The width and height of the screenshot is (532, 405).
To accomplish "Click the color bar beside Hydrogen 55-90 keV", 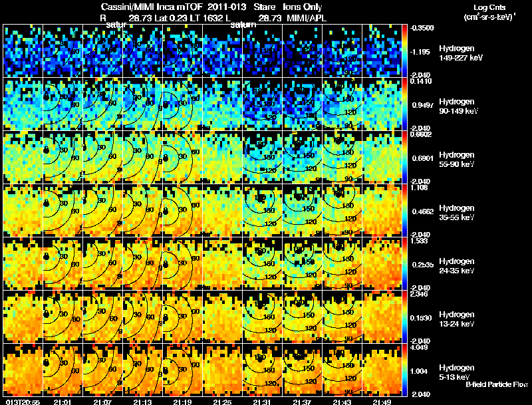I will point(404,158).
